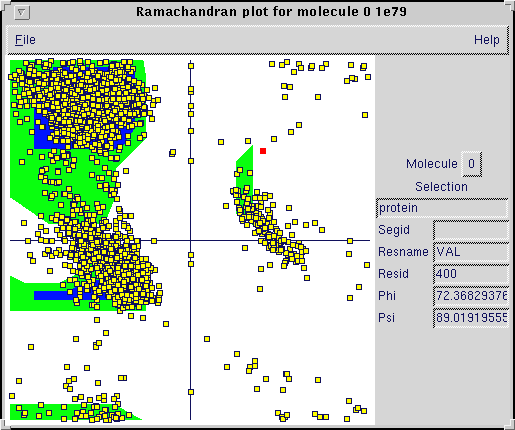Click the protein selection text field

tap(442, 208)
